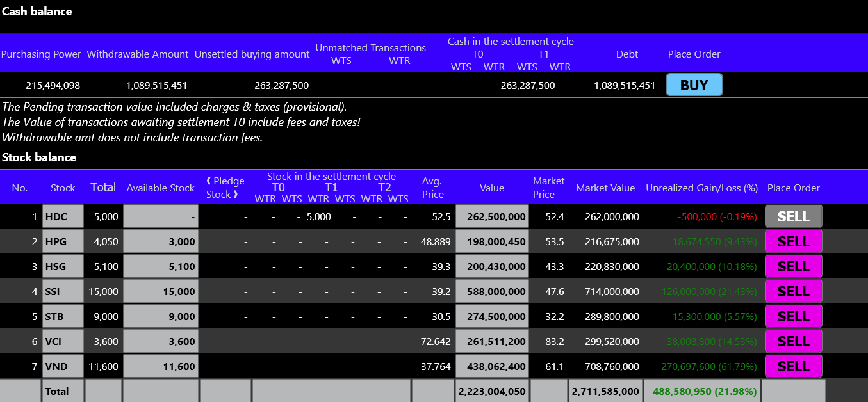The width and height of the screenshot is (868, 402).
Task: Sell VCI shares using its SELL button
Action: (x=793, y=341)
